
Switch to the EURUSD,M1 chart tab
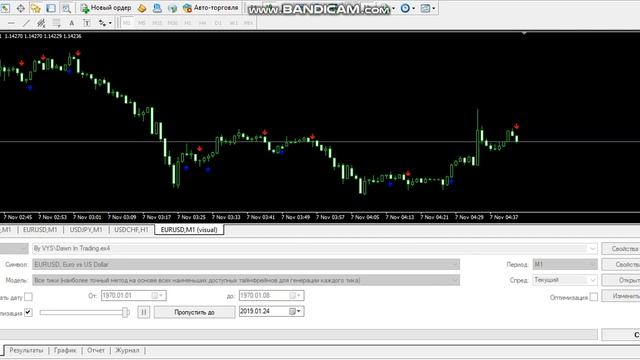[x=40, y=230]
